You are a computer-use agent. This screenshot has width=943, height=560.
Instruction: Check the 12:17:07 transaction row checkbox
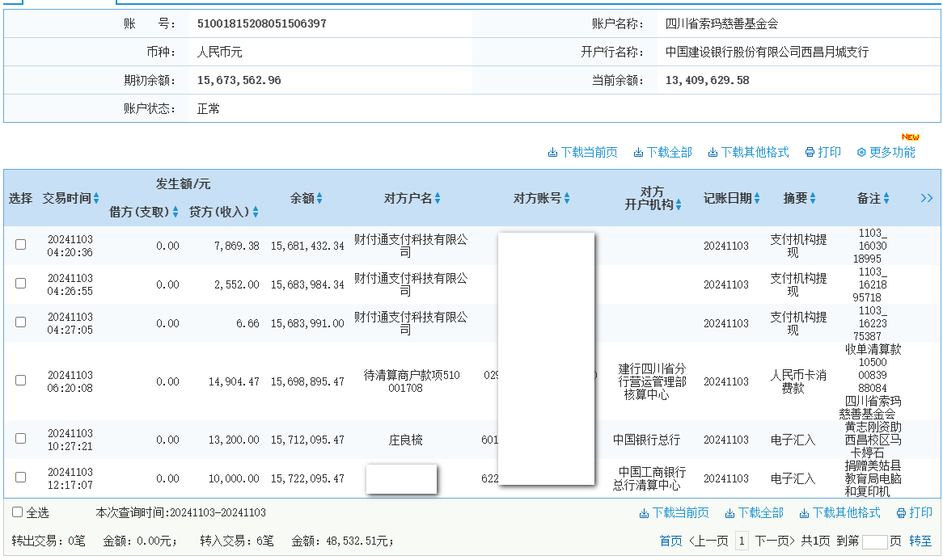(20, 477)
